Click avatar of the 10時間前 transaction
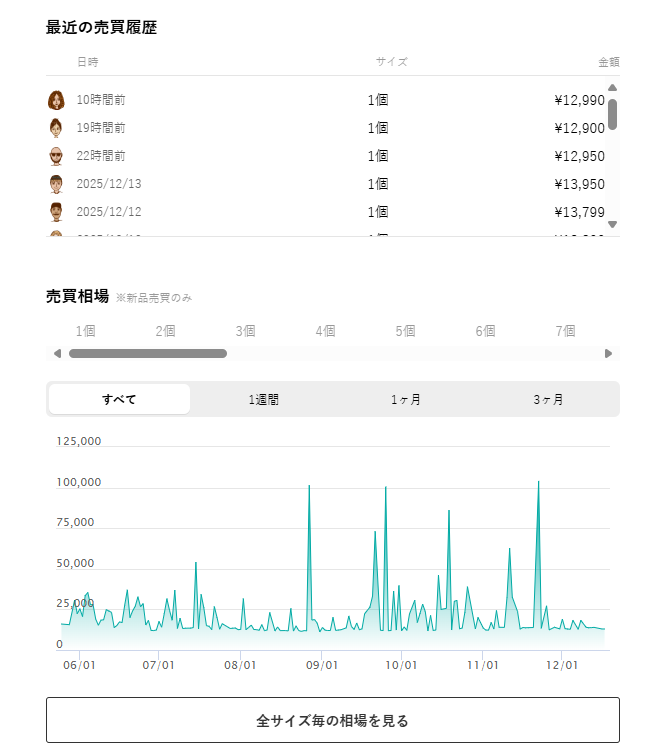Viewport: 665px width, 755px height. [56, 100]
